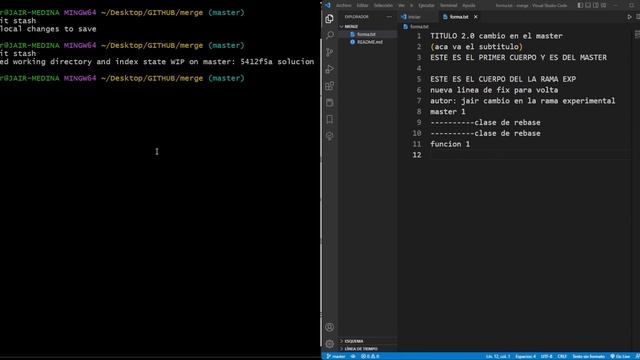The width and height of the screenshot is (640, 360).
Task: Open Explorer panel more actions ellipsis
Action: tap(389, 17)
